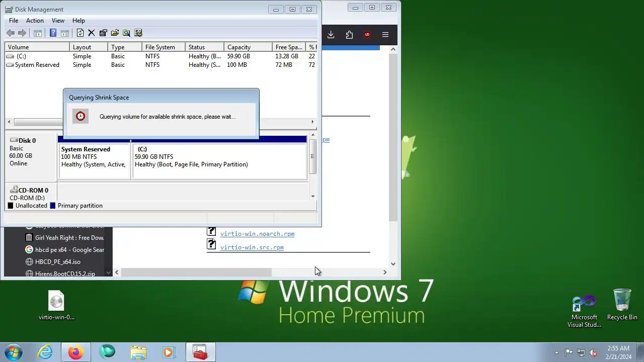Click the Back arrow in Disk Management toolbar
Image resolution: width=644 pixels, height=362 pixels.
coord(10,33)
